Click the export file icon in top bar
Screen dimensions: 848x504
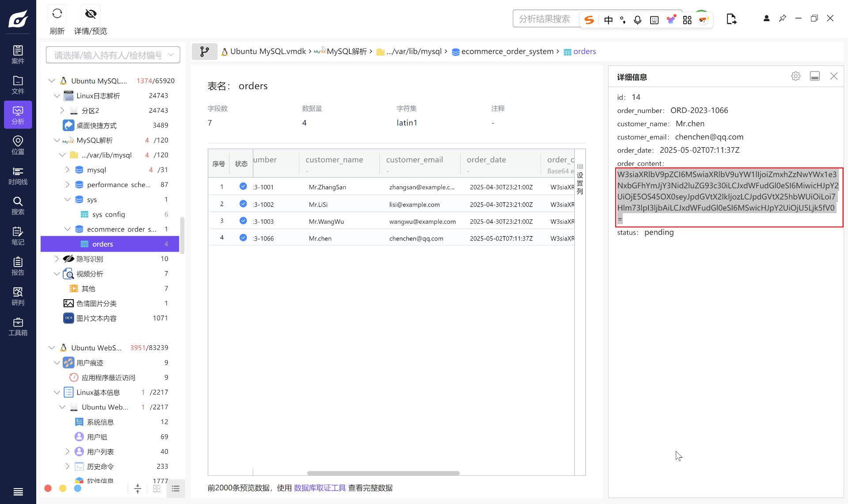coord(731,19)
